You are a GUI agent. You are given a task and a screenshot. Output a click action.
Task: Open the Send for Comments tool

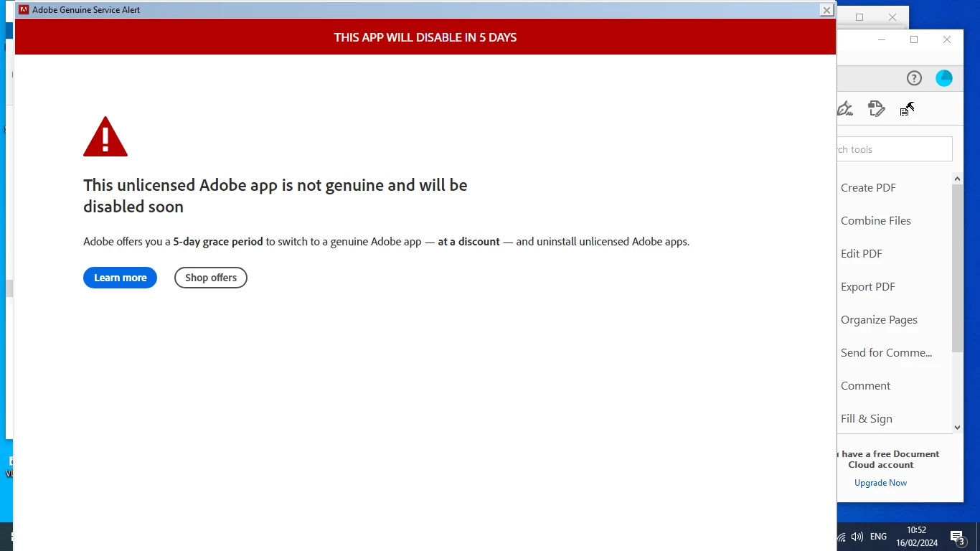click(x=886, y=352)
